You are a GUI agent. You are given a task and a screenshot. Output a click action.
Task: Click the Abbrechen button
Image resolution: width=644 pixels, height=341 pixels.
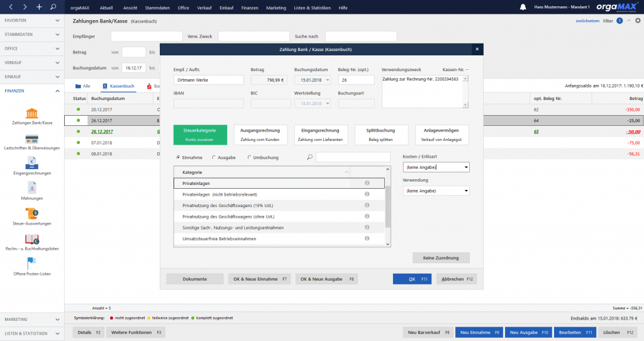(x=457, y=279)
